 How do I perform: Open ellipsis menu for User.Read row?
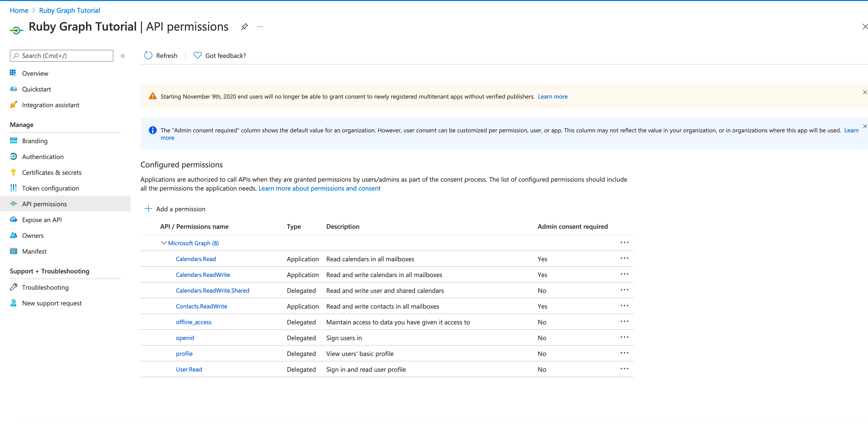tap(624, 369)
